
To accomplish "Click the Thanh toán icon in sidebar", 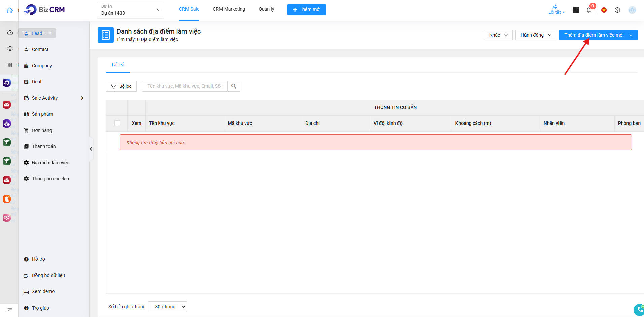I will tap(26, 146).
